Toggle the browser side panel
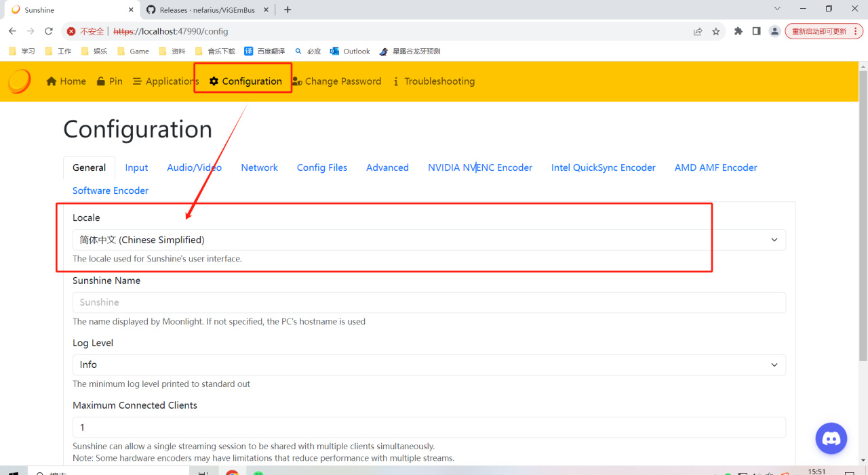 click(757, 31)
